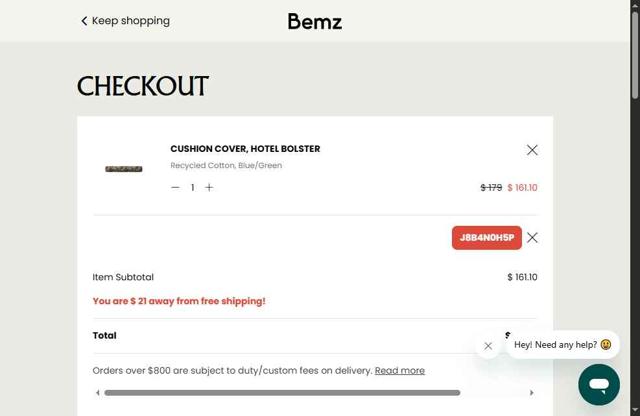Open the chat launcher button
Screen dimensions: 640x416
click(x=598, y=384)
